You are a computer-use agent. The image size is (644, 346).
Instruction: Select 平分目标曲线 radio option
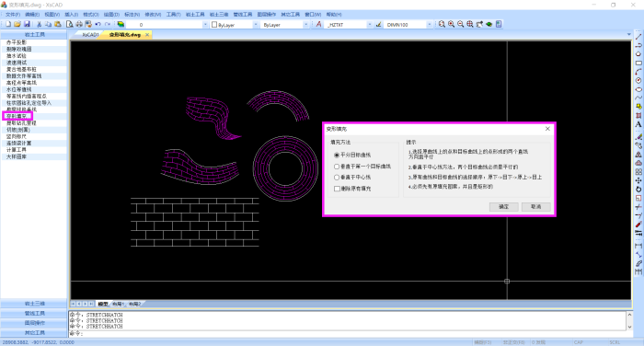pyautogui.click(x=337, y=155)
